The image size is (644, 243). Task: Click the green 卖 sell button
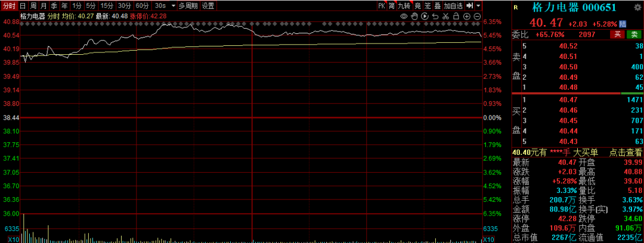(634, 35)
